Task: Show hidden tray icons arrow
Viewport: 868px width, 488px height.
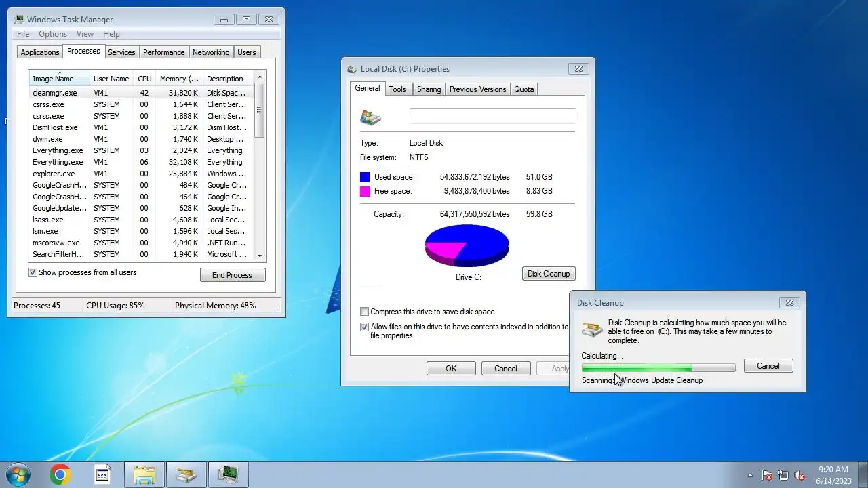Action: point(750,475)
